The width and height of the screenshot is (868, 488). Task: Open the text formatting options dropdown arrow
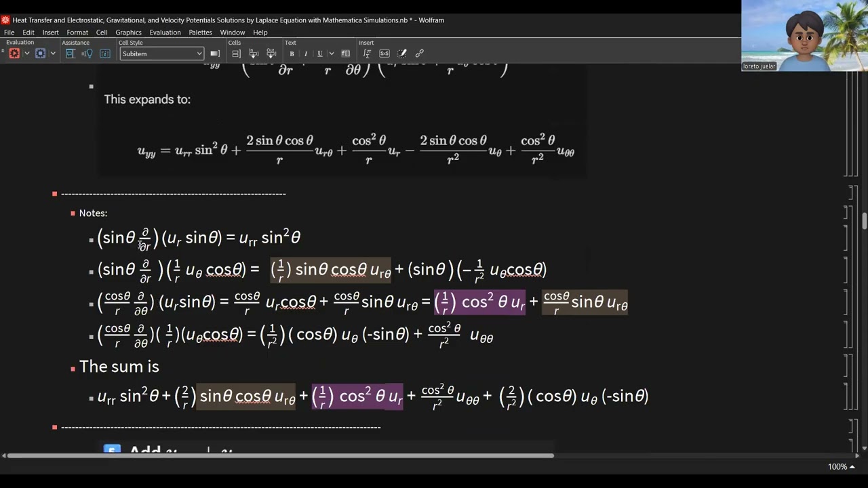point(331,54)
